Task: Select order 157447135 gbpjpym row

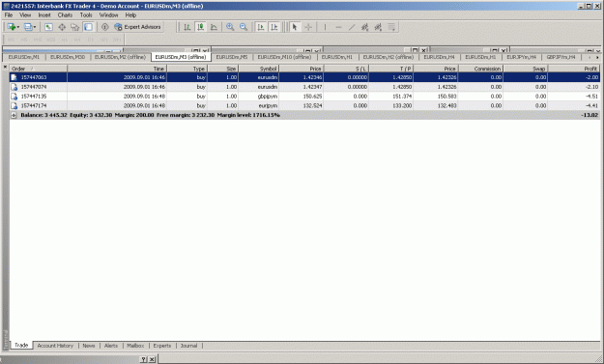Action: coord(304,97)
